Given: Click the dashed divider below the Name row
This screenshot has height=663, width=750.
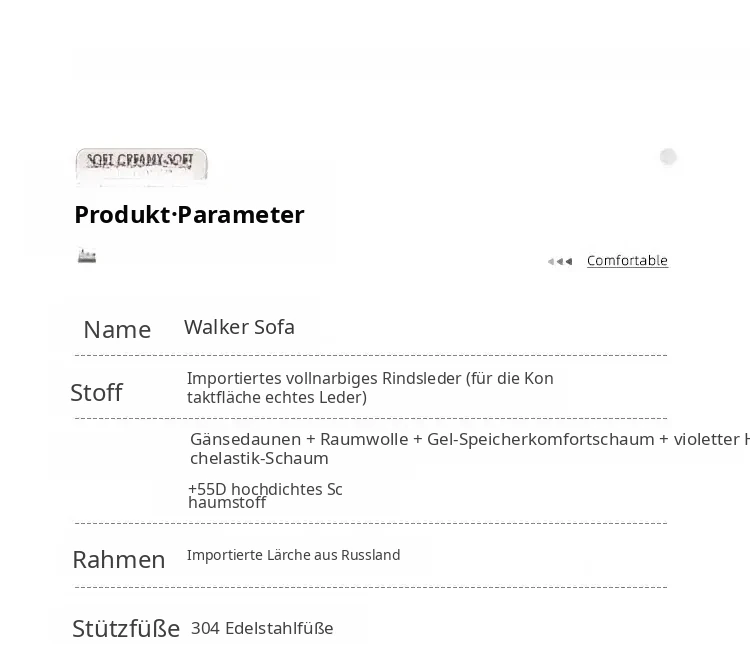Looking at the screenshot, I should click(371, 355).
